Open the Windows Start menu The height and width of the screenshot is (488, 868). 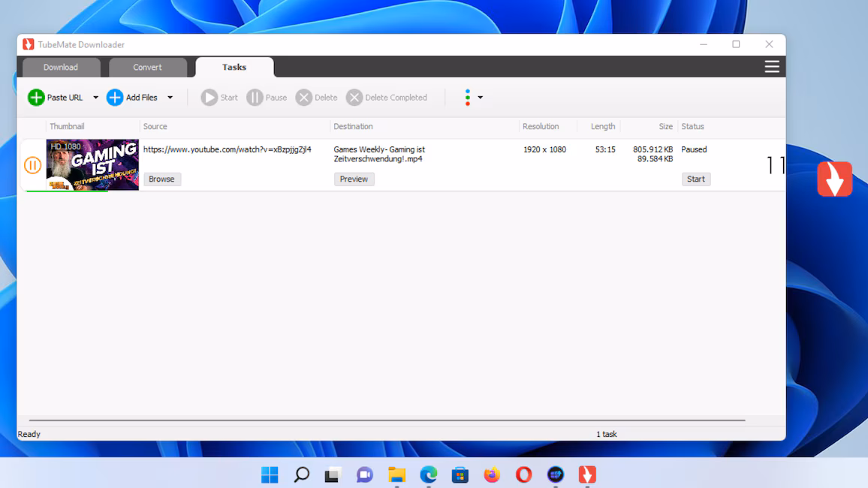tap(270, 474)
